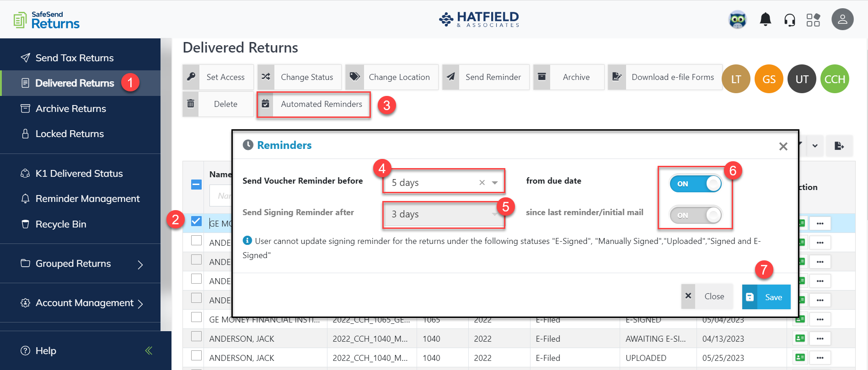This screenshot has height=370, width=868.
Task: Clear the 5 days voucher reminder selection
Action: point(482,183)
